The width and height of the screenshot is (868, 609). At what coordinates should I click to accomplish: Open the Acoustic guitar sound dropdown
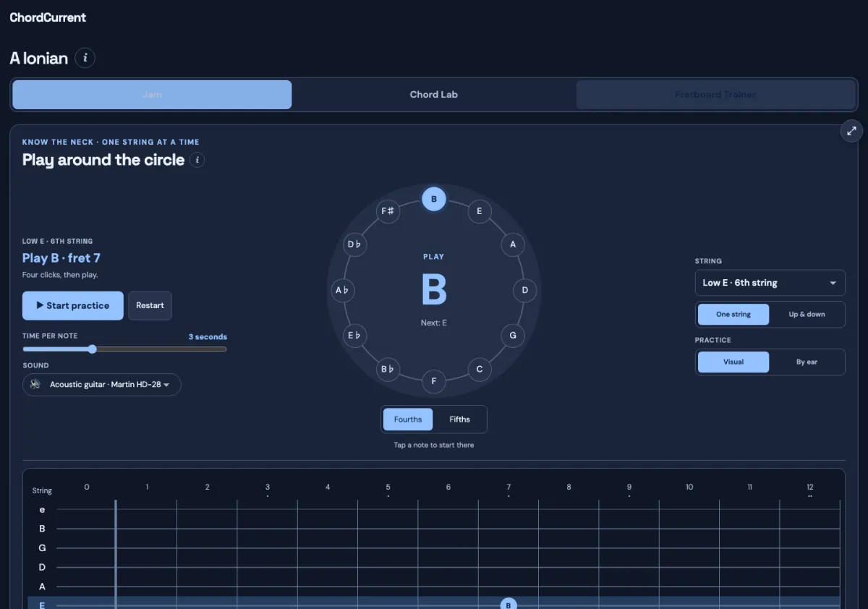102,385
